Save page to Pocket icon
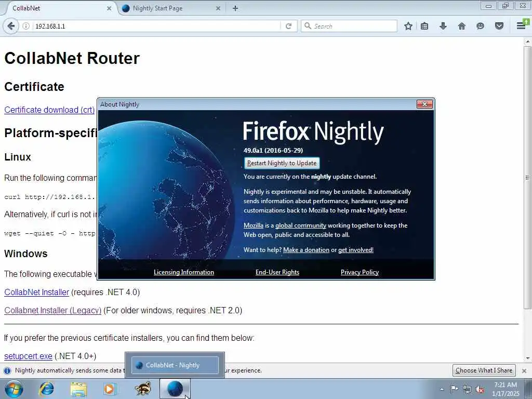Image resolution: width=532 pixels, height=399 pixels. 499,26
